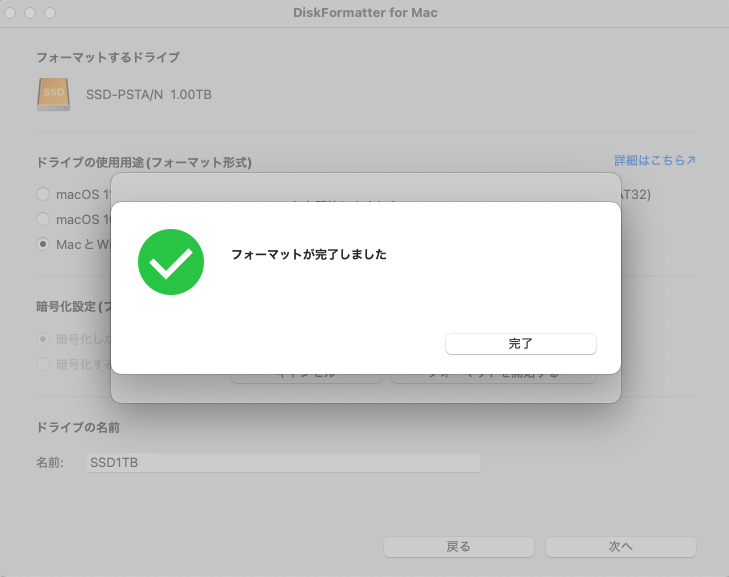729x577 pixels.
Task: Click the green zoom window button
Action: (49, 13)
